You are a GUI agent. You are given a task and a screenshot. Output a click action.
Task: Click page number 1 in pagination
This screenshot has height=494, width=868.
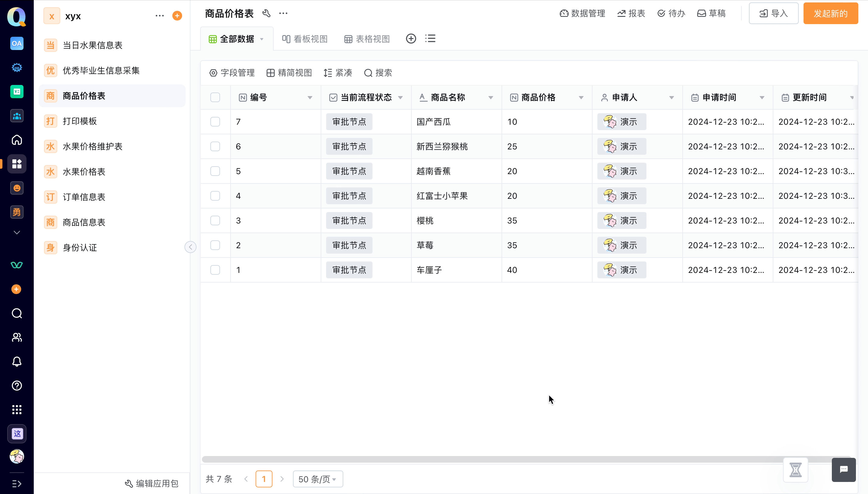(x=264, y=479)
